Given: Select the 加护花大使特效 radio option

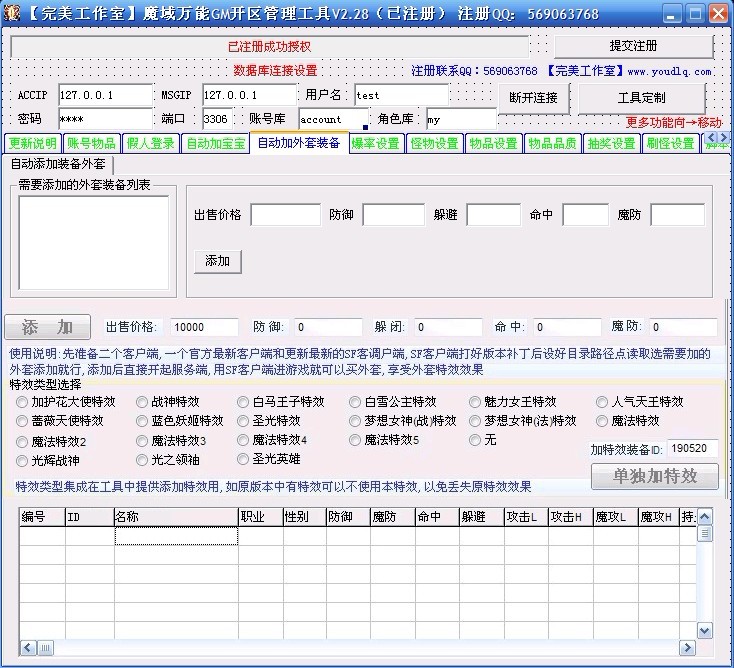Looking at the screenshot, I should click(23, 402).
